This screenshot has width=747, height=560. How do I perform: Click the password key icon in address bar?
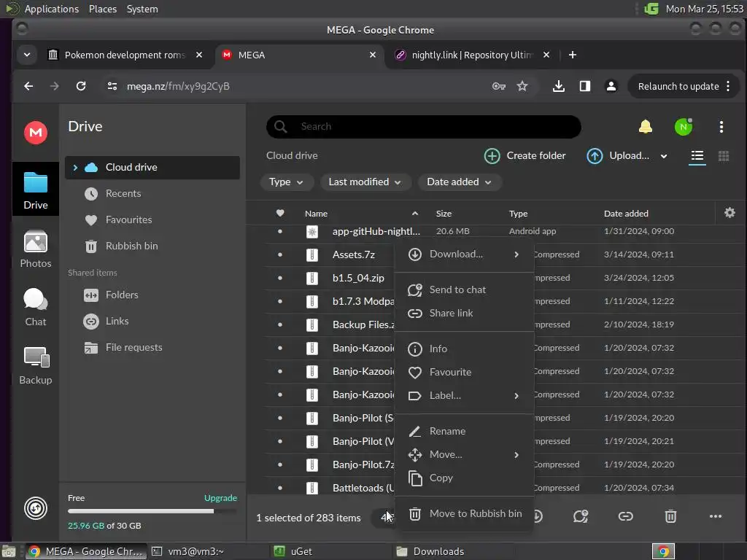click(499, 86)
